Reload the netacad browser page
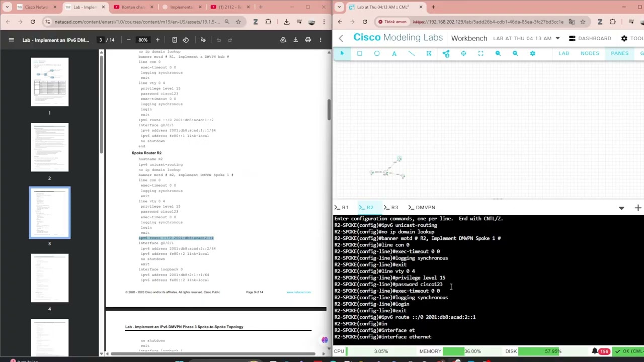The height and width of the screenshot is (362, 644). click(x=33, y=22)
